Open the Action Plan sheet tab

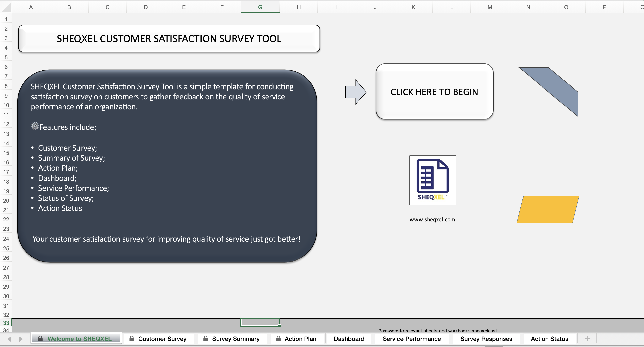point(297,339)
